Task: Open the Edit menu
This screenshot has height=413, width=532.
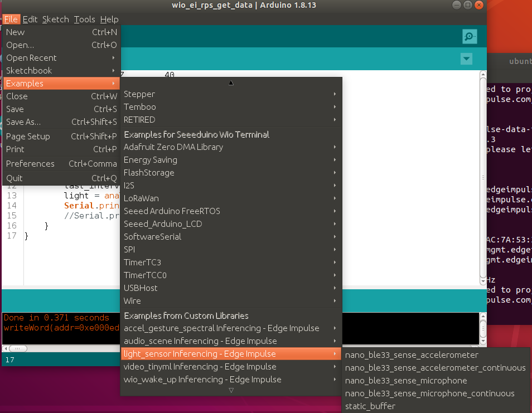Action: tap(30, 19)
